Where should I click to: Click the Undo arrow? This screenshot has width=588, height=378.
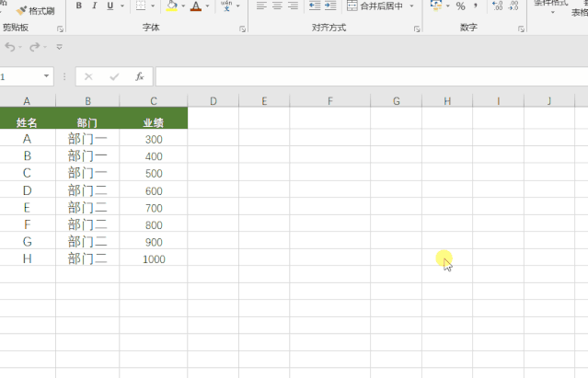(x=10, y=47)
